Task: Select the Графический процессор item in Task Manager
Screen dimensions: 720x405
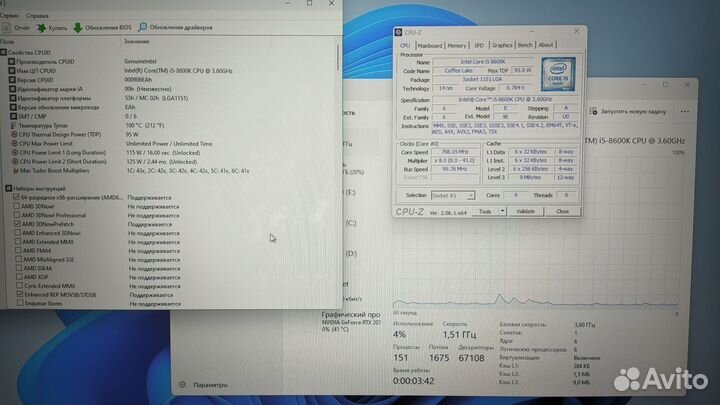Action: pyautogui.click(x=351, y=321)
